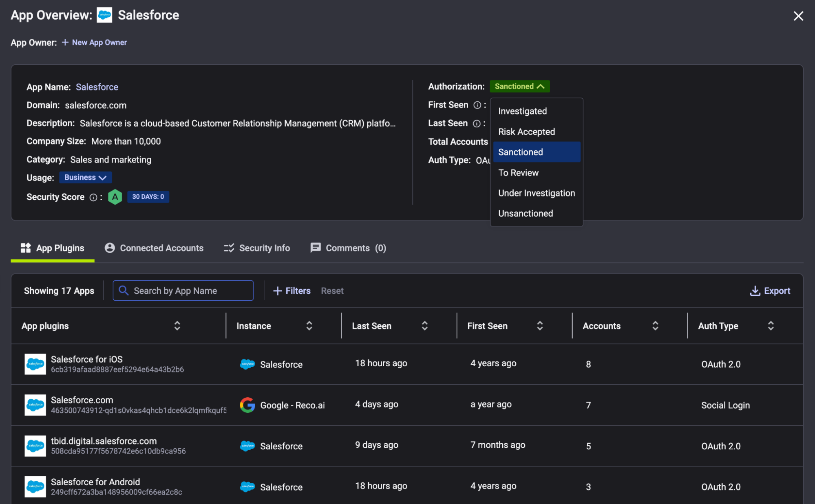The image size is (815, 504).
Task: Reset the applied filters
Action: pyautogui.click(x=332, y=291)
